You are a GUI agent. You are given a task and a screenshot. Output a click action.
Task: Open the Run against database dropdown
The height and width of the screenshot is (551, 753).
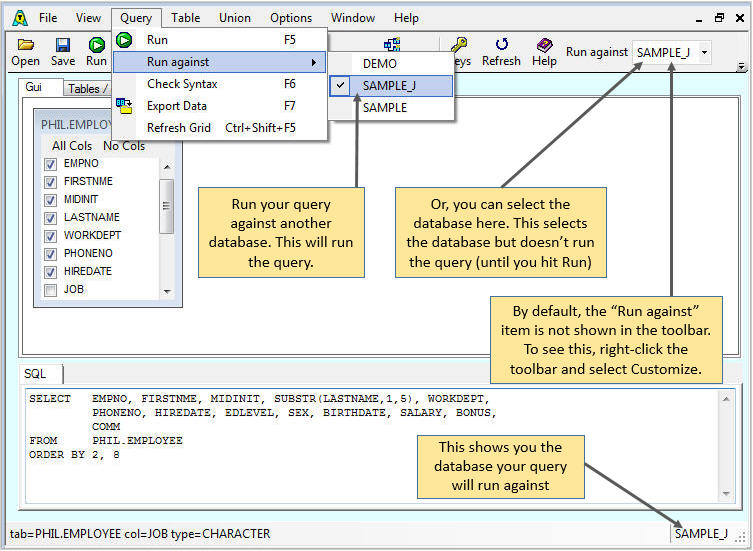(x=704, y=52)
